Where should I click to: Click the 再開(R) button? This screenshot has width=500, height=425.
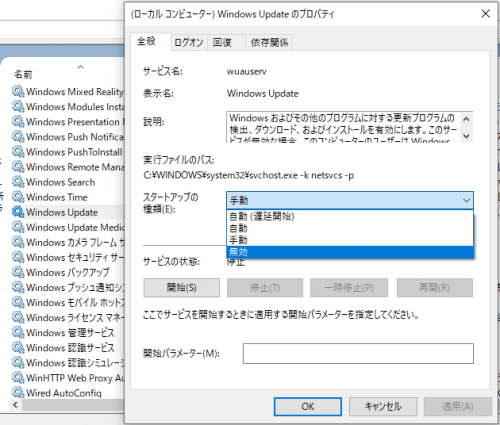(435, 288)
